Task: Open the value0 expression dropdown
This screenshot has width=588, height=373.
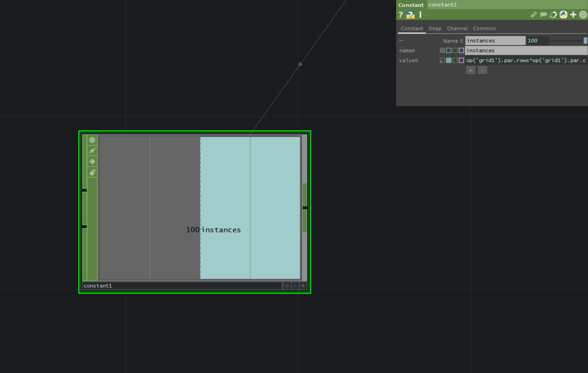Action: 442,60
